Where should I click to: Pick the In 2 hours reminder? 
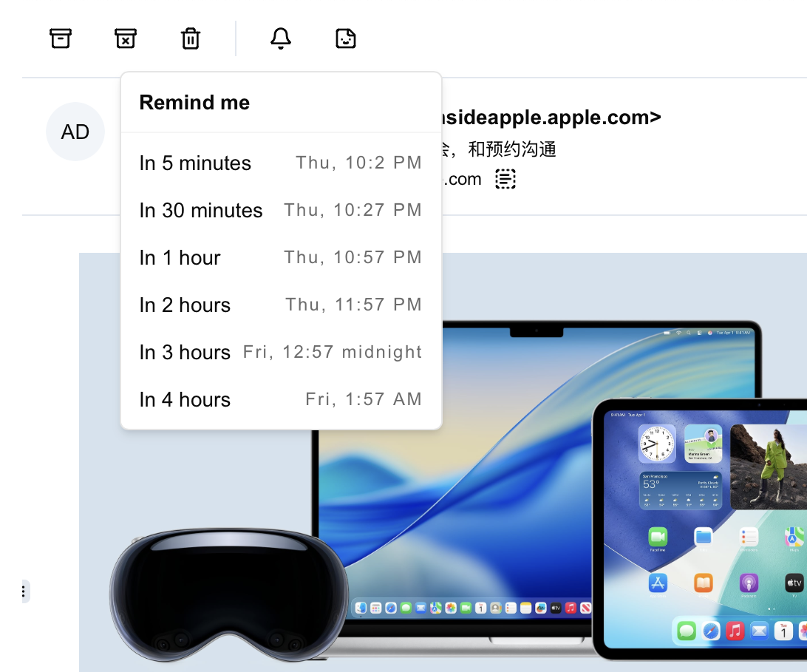(281, 305)
